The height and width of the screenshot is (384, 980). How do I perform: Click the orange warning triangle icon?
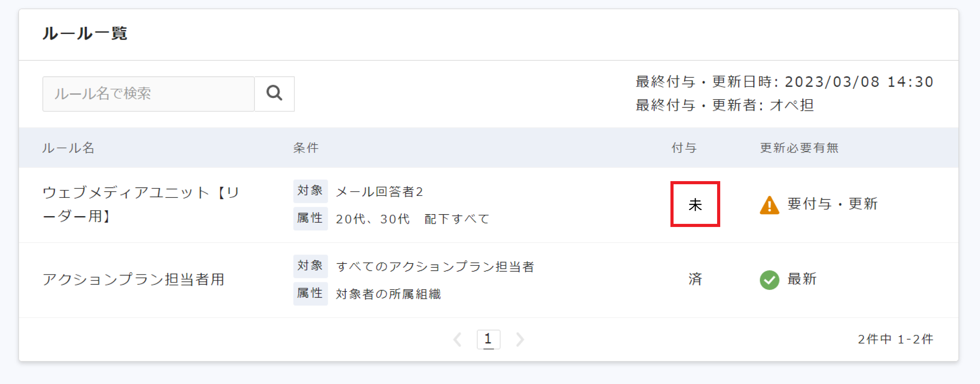pyautogui.click(x=769, y=205)
